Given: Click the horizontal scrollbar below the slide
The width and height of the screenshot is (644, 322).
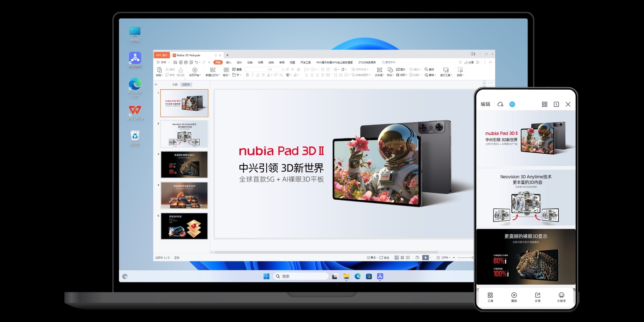Looking at the screenshot, I should point(326,252).
